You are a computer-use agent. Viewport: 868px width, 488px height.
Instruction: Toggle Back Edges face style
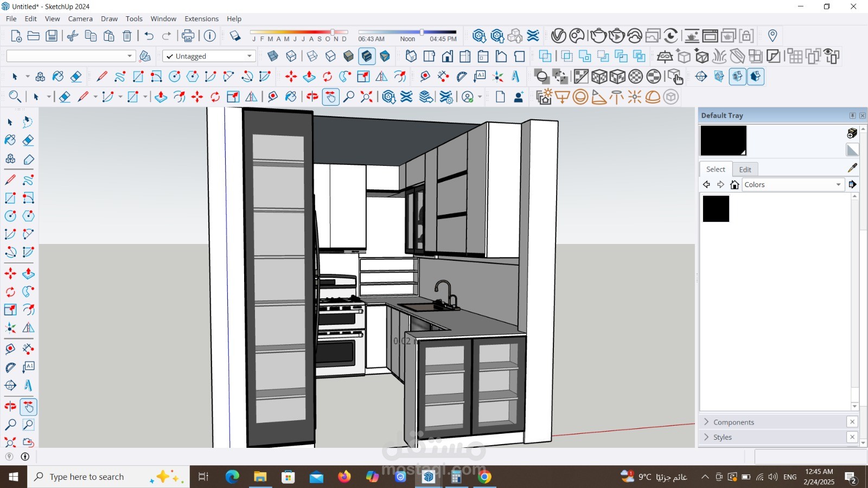pyautogui.click(x=291, y=56)
